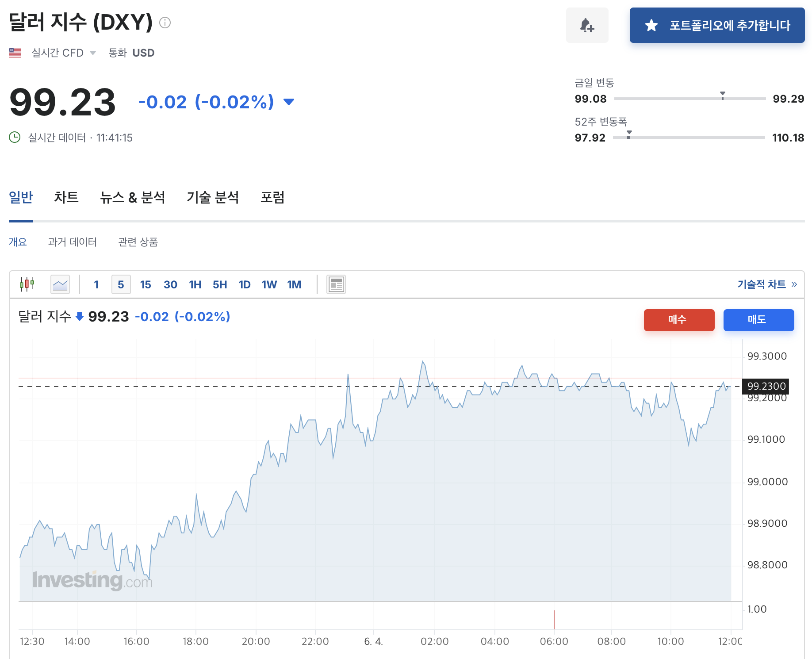This screenshot has height=659, width=812.
Task: Click the 99.3000 price axis label
Action: point(767,356)
